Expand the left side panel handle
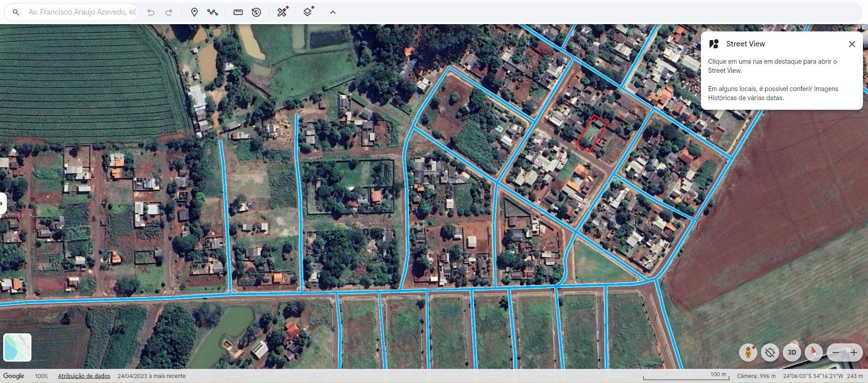868x383 pixels. pos(3,203)
